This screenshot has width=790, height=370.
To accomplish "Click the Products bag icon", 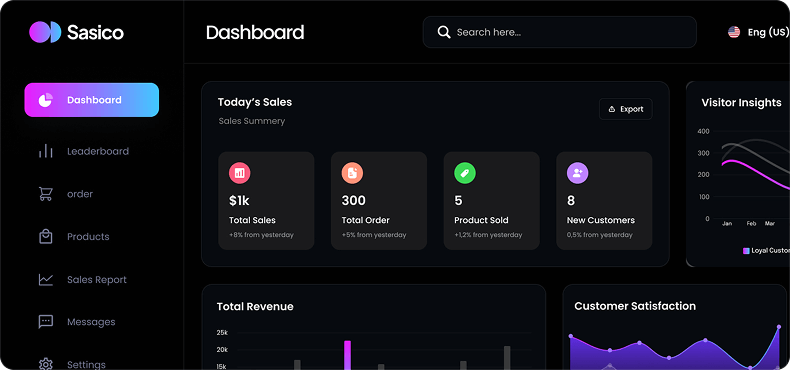I will [x=46, y=236].
